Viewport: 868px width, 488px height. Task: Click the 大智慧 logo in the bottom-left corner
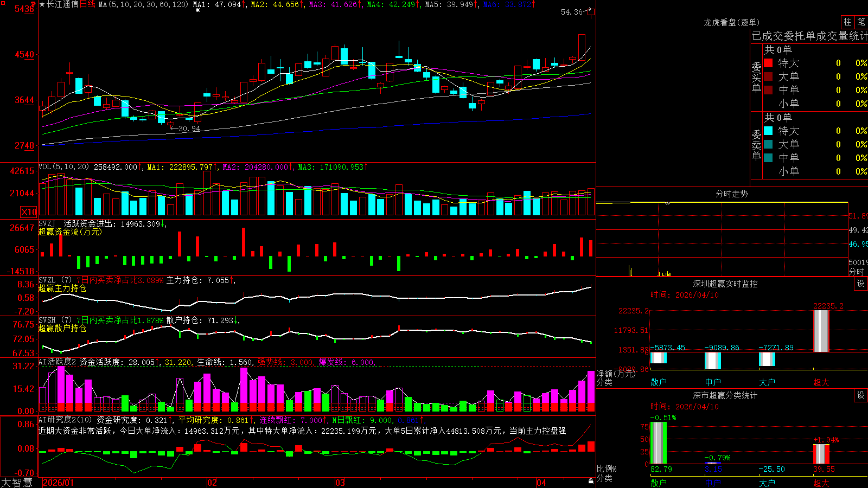[x=17, y=483]
